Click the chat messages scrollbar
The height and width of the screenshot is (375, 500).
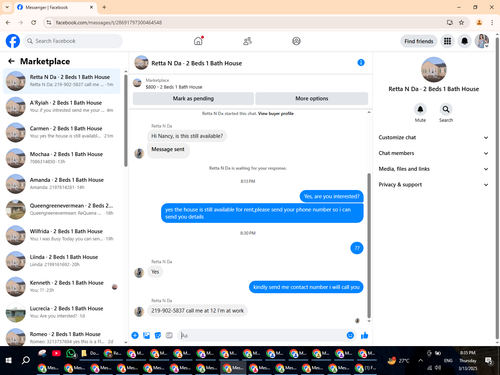[369, 245]
